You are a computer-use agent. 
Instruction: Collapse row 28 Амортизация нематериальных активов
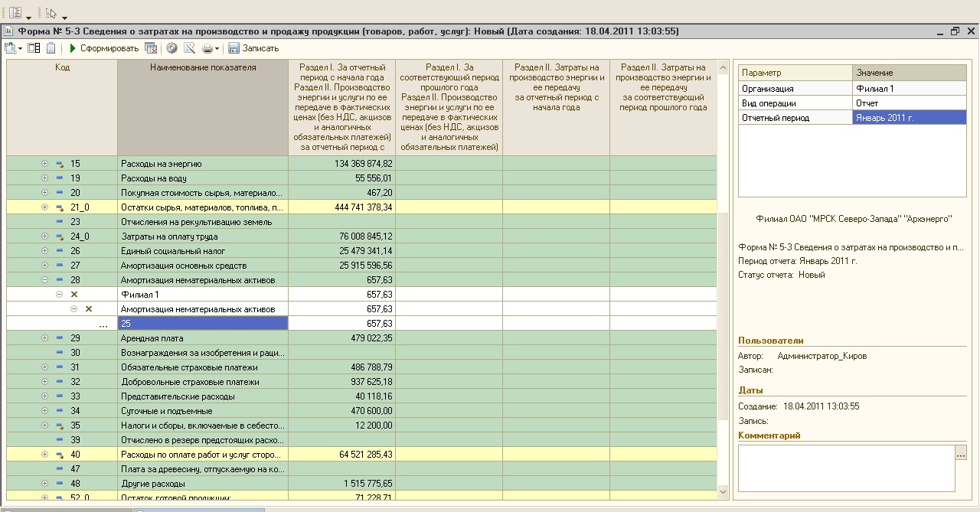click(x=45, y=280)
